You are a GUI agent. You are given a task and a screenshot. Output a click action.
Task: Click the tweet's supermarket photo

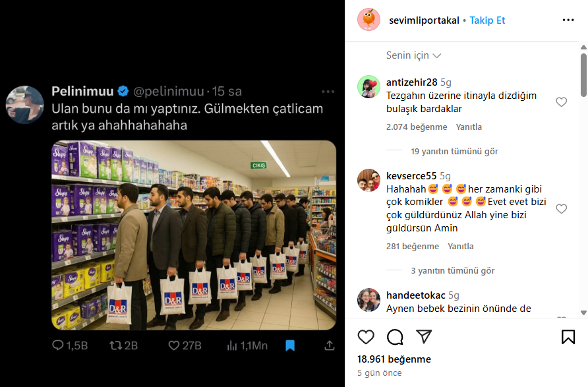click(x=194, y=235)
